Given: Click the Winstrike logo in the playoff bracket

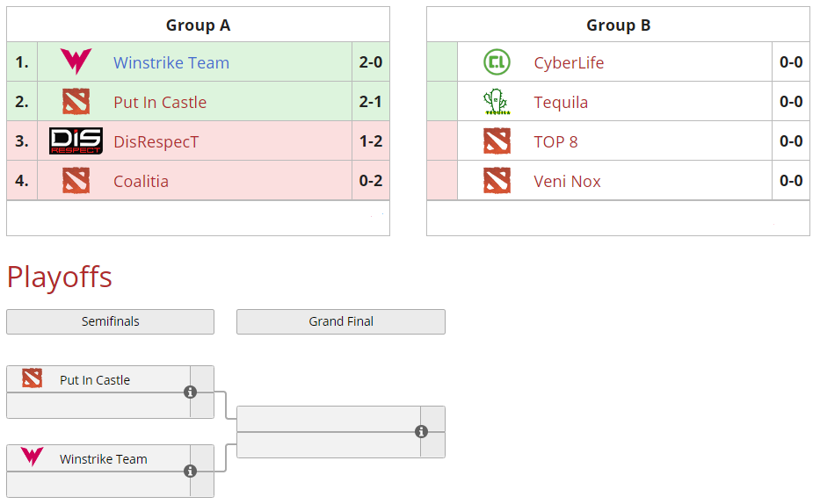Looking at the screenshot, I should pyautogui.click(x=33, y=457).
